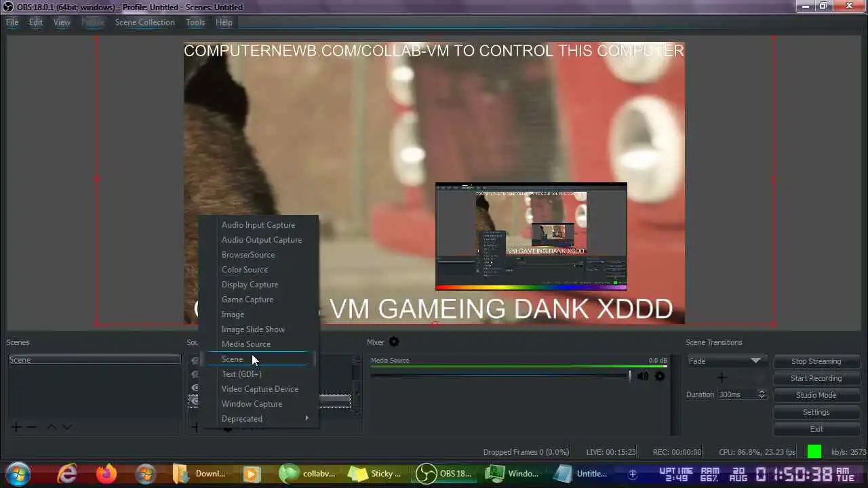
Task: Move the scene up with the up arrow
Action: tap(51, 427)
